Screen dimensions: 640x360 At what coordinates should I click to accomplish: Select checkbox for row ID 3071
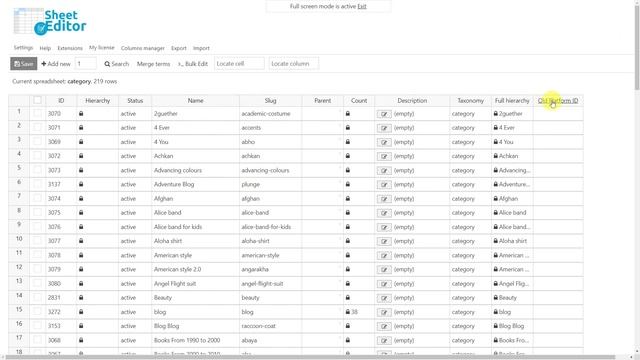(37, 127)
